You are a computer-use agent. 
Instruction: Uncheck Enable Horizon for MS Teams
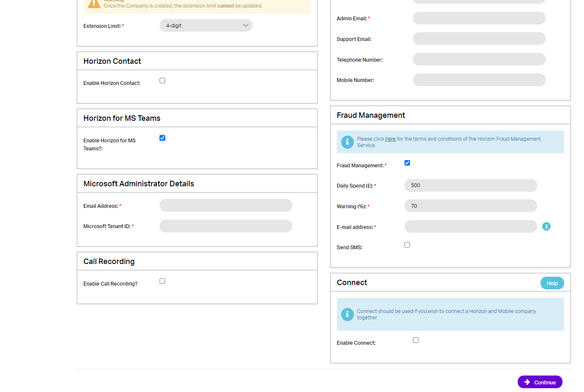click(x=162, y=138)
